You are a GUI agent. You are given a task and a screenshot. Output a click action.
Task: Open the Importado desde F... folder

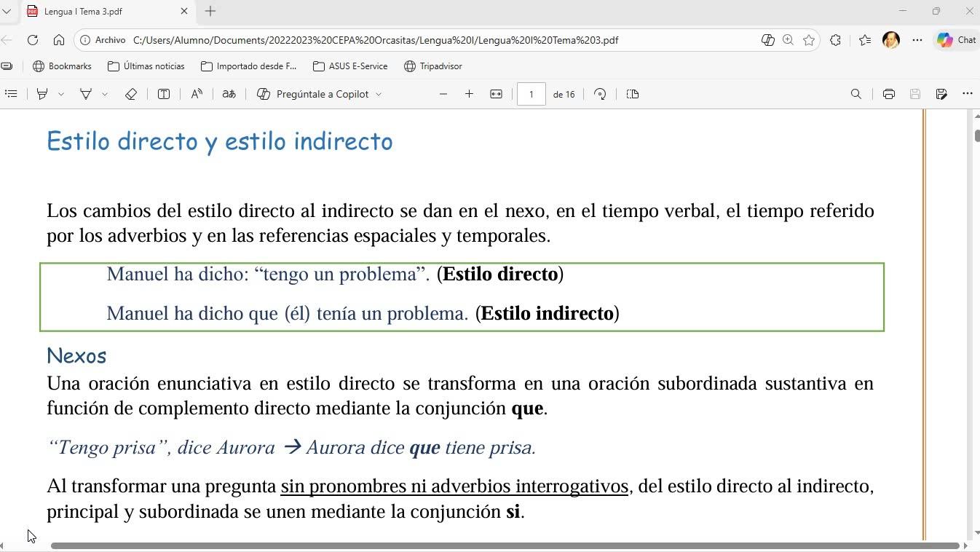pyautogui.click(x=249, y=66)
